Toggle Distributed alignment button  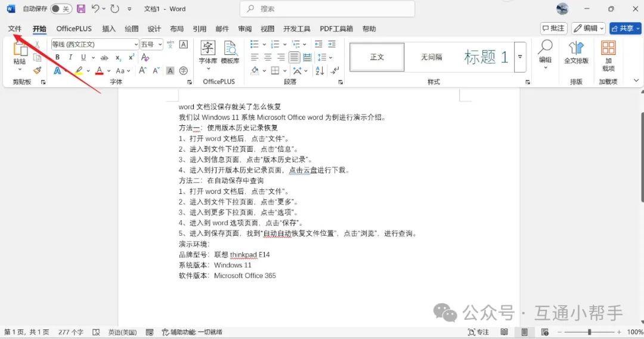click(307, 57)
